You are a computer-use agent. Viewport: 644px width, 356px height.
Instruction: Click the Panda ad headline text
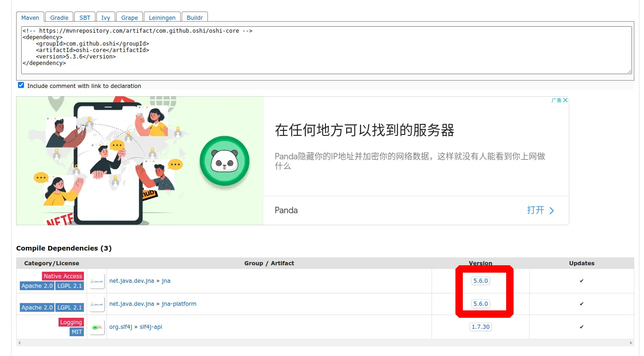click(365, 130)
